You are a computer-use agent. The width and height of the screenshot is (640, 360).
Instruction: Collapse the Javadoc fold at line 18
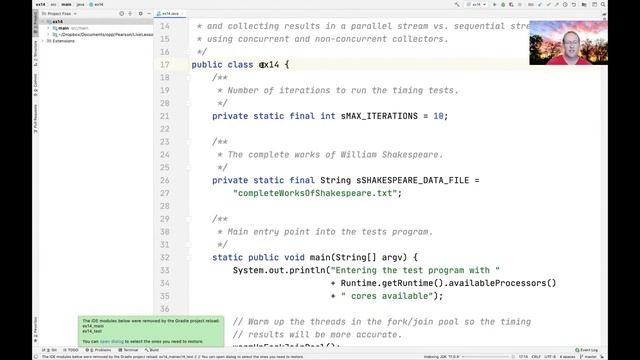[188, 78]
